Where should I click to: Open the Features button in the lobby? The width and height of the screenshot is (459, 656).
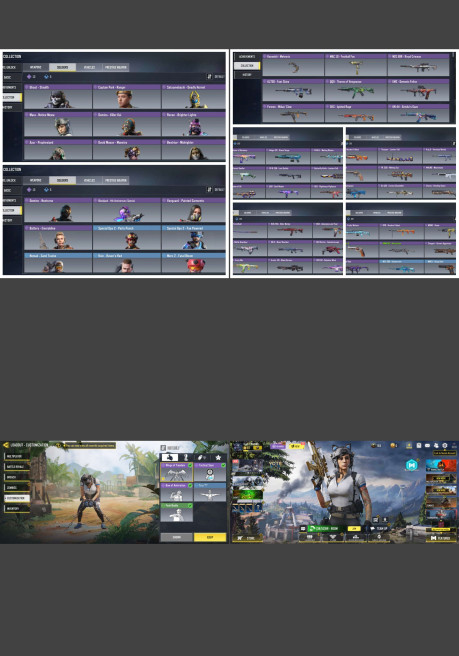coord(441,538)
